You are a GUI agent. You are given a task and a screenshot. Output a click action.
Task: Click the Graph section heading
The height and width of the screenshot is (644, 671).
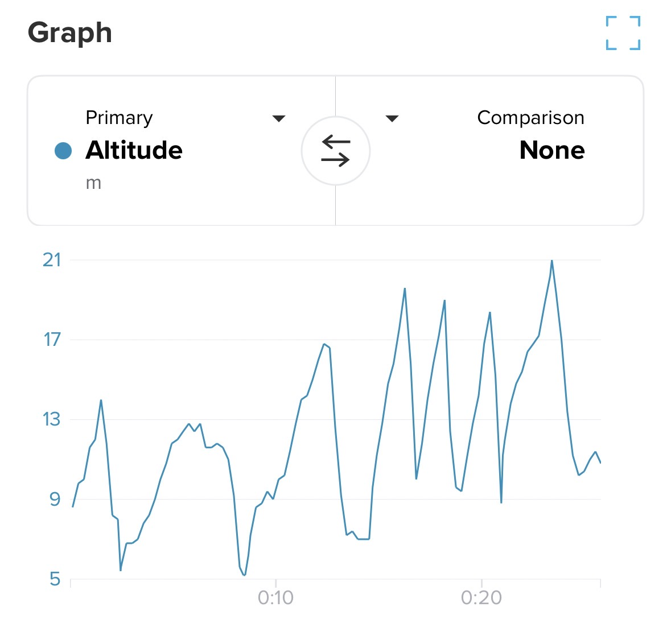69,32
